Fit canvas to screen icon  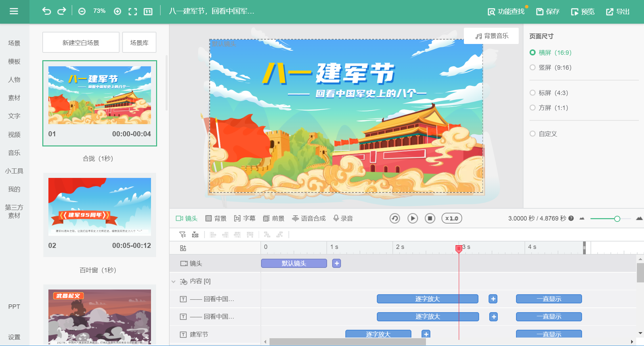133,11
